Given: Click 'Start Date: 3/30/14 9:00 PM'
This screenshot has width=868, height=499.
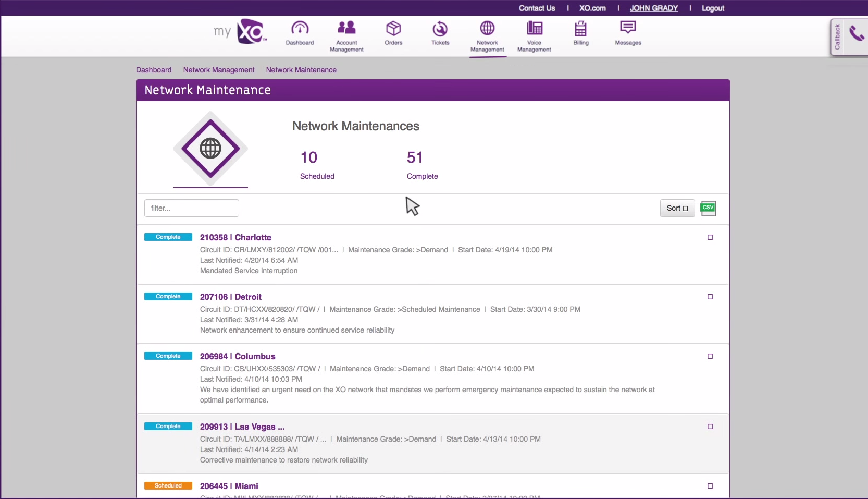Looking at the screenshot, I should coord(535,309).
